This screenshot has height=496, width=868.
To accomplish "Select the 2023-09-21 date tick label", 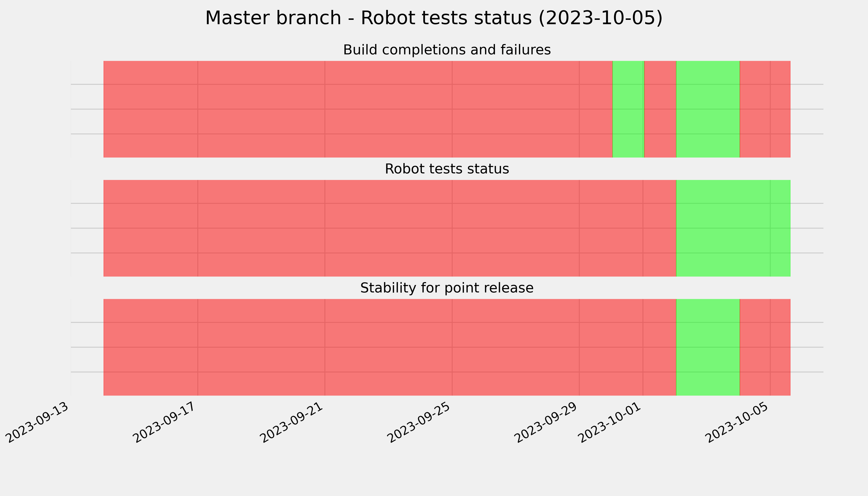I will [293, 423].
